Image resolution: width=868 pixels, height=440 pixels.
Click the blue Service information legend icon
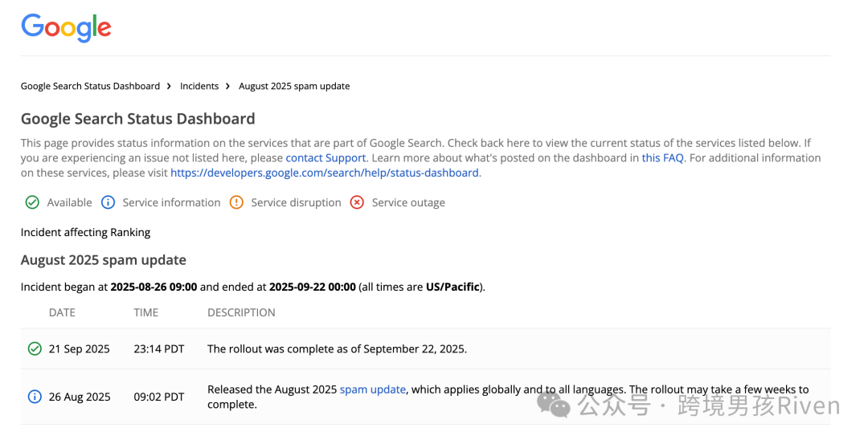tap(108, 203)
